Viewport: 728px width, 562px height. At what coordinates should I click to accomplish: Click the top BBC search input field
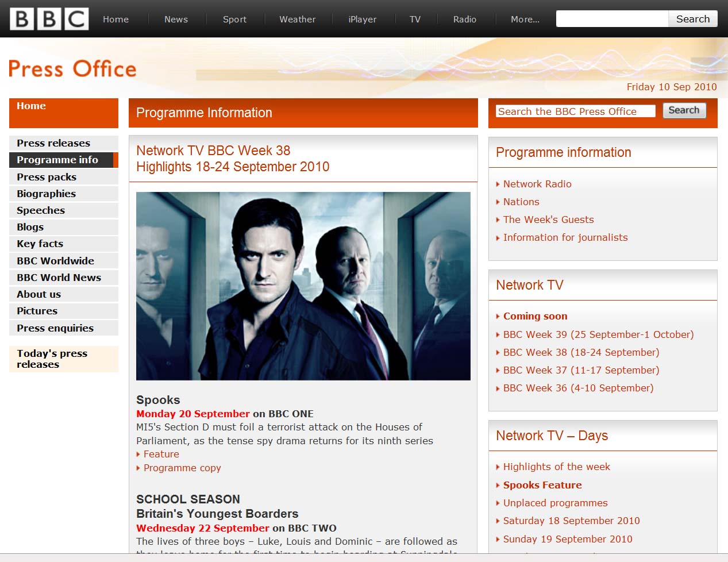(611, 19)
